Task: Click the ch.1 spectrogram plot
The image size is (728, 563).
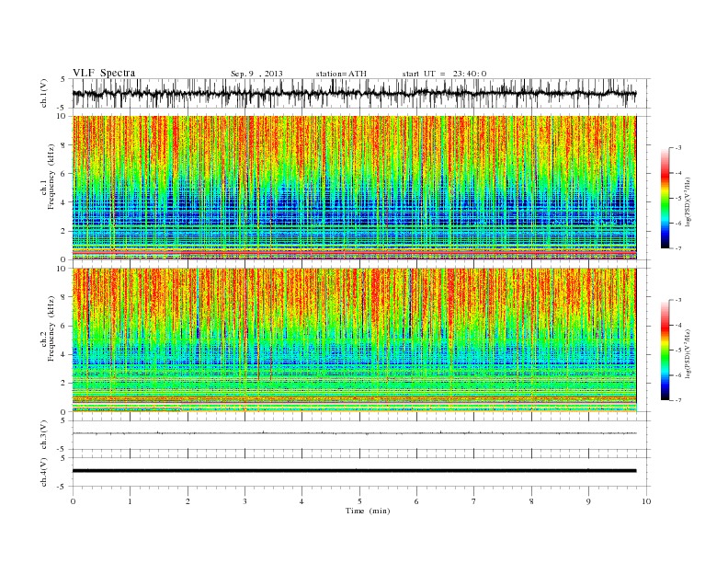Action: click(x=354, y=188)
